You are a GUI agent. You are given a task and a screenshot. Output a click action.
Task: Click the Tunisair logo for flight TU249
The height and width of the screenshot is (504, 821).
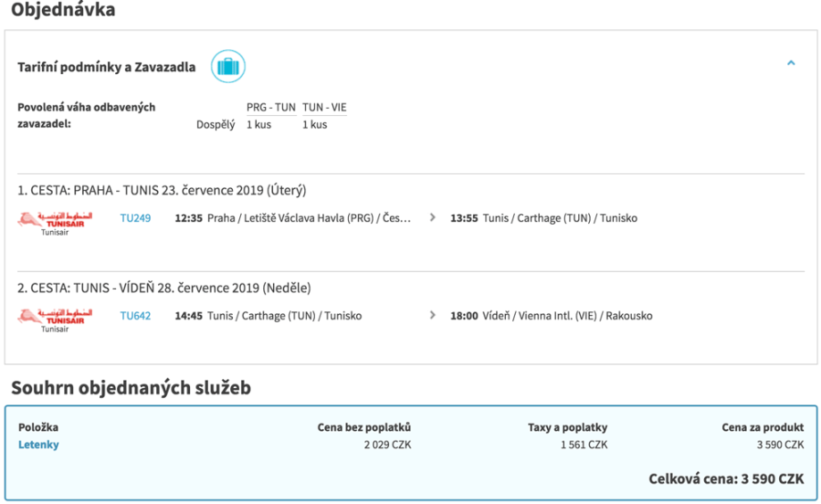(54, 221)
